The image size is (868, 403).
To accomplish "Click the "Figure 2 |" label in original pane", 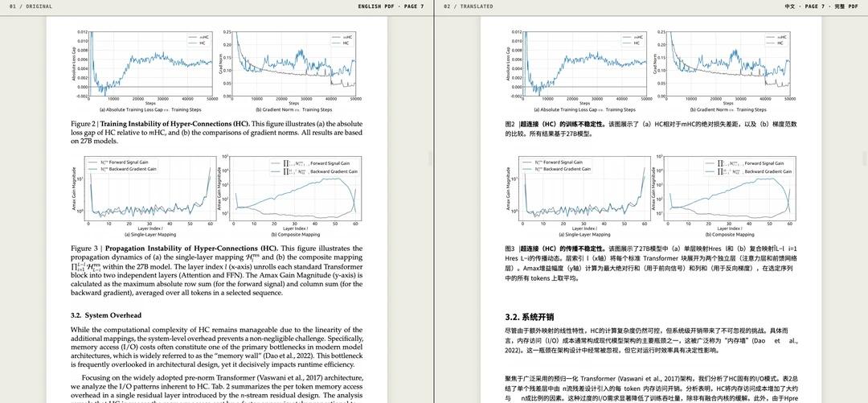I will click(x=84, y=124).
